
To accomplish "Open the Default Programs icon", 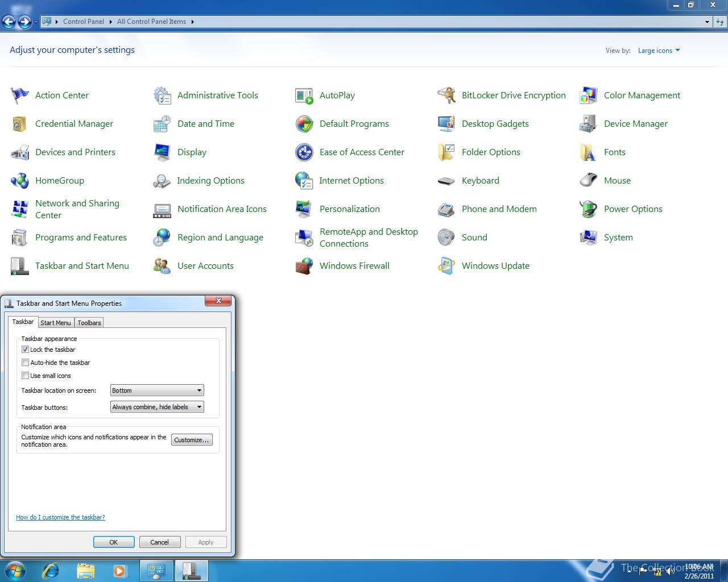I will tap(304, 124).
